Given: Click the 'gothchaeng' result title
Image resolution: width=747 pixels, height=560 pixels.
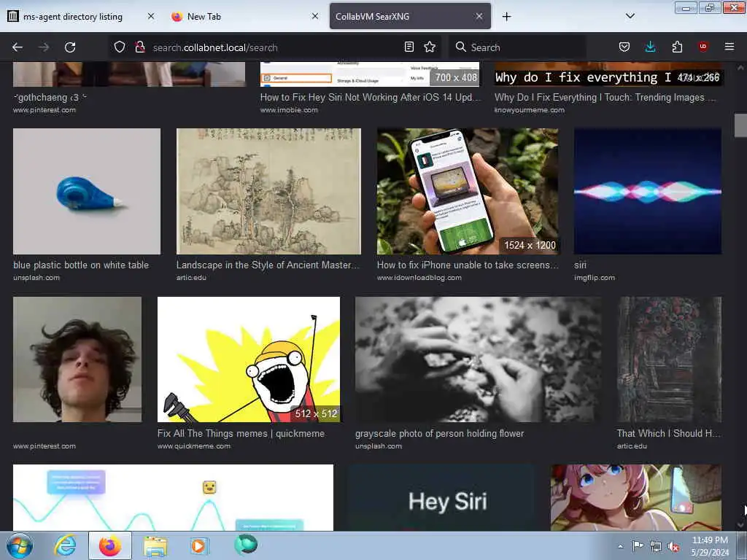Looking at the screenshot, I should point(50,97).
